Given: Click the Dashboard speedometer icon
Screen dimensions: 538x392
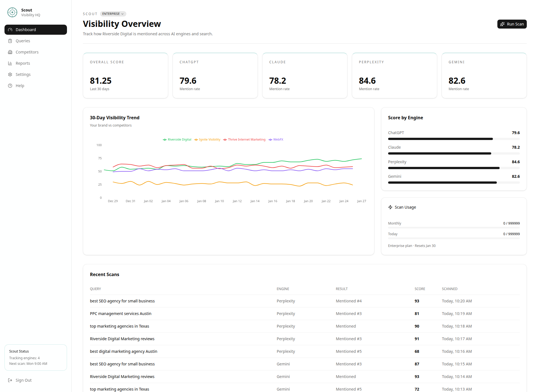Looking at the screenshot, I should pos(10,29).
